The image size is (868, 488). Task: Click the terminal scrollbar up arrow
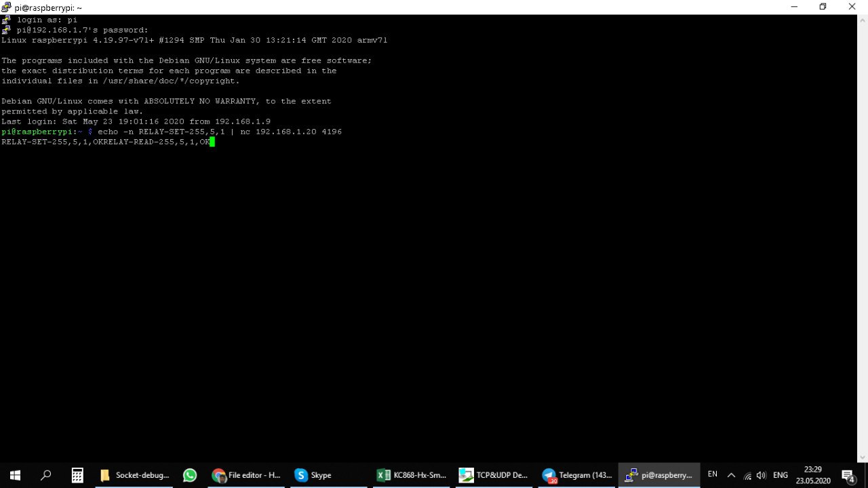click(863, 20)
